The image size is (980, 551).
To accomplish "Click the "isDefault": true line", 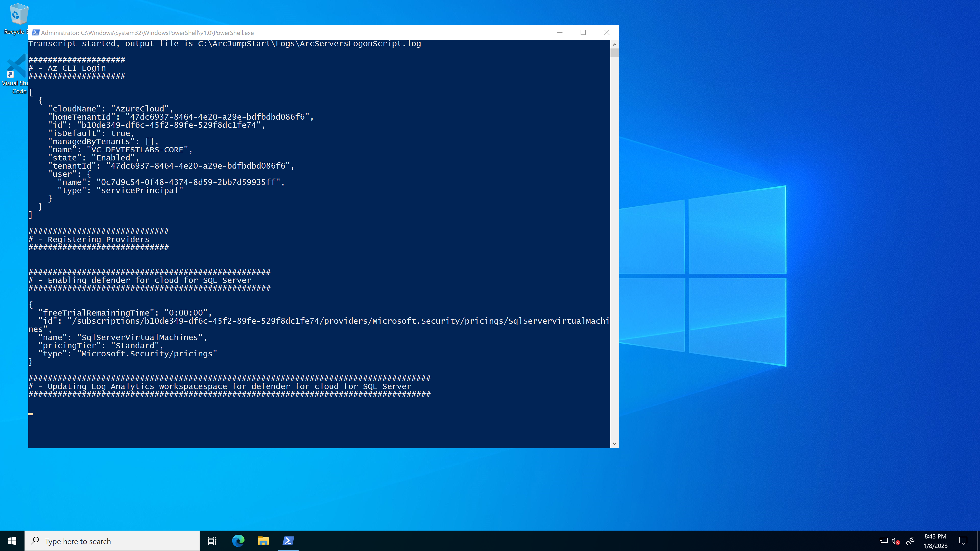I will (91, 133).
